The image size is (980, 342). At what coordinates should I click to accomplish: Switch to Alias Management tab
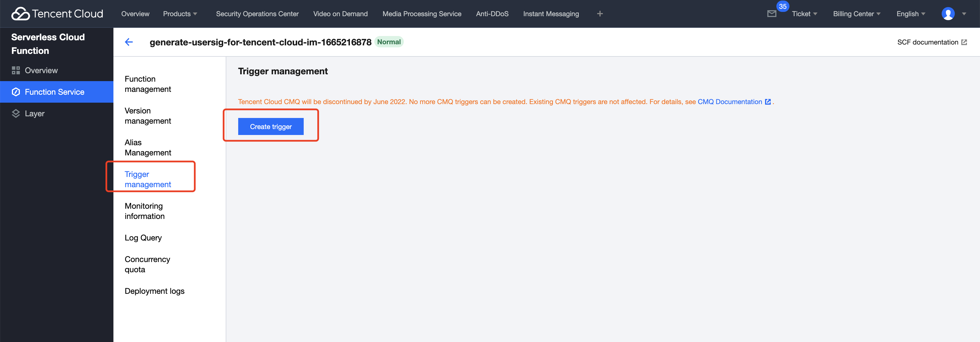click(x=148, y=147)
